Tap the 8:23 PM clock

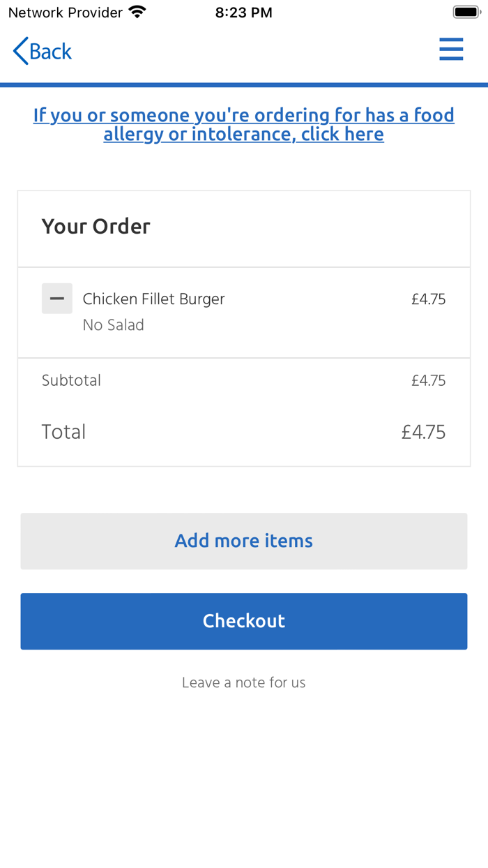point(244,12)
